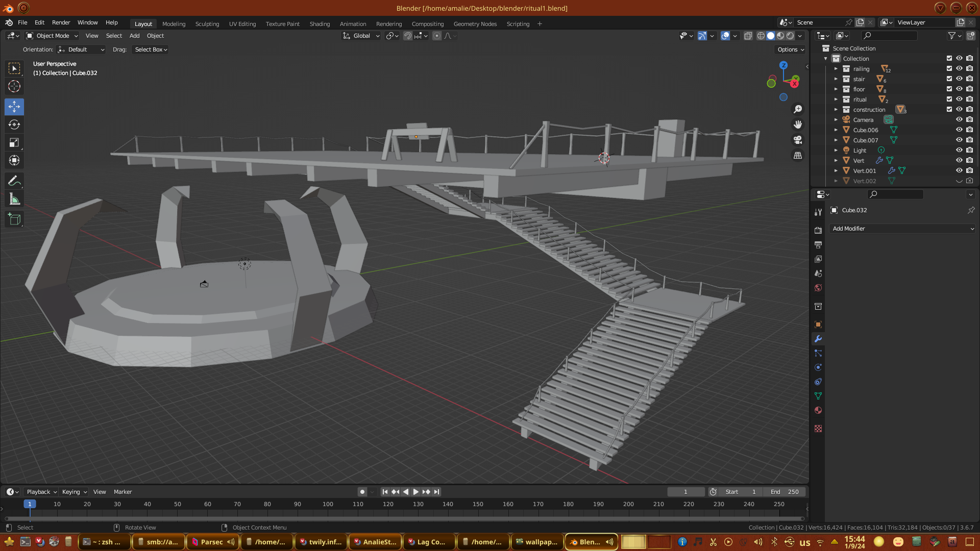980x551 pixels.
Task: Switch to the Shading workspace tab
Action: [320, 24]
